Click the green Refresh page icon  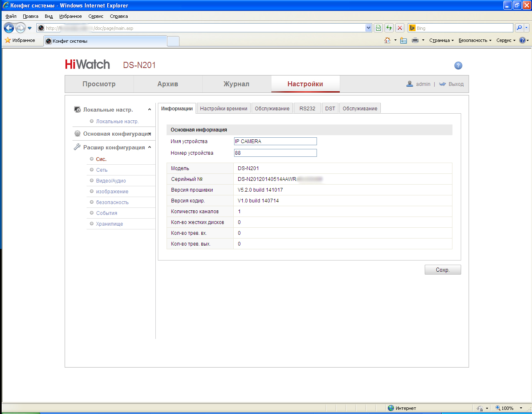click(x=389, y=28)
